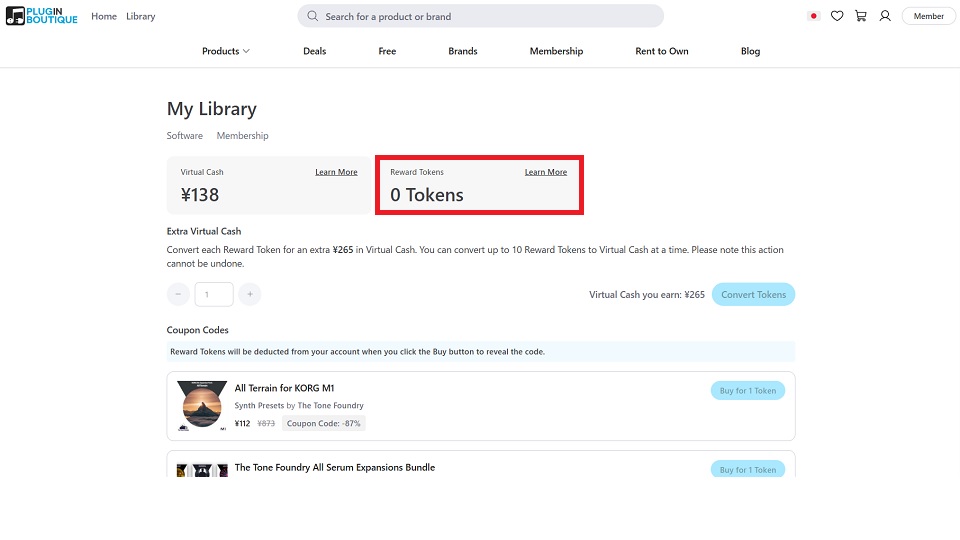This screenshot has height=540, width=960.
Task: Buy Serum Expansions Bundle for 1 Token
Action: pyautogui.click(x=748, y=469)
